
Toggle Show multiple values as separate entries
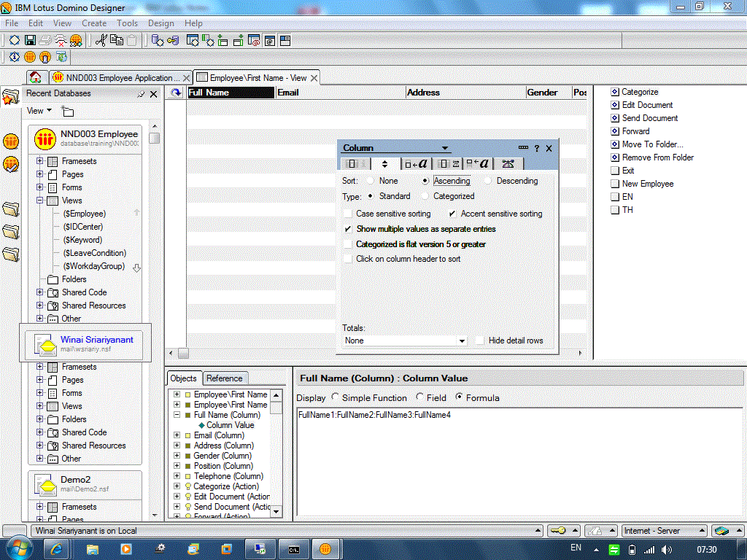(348, 229)
